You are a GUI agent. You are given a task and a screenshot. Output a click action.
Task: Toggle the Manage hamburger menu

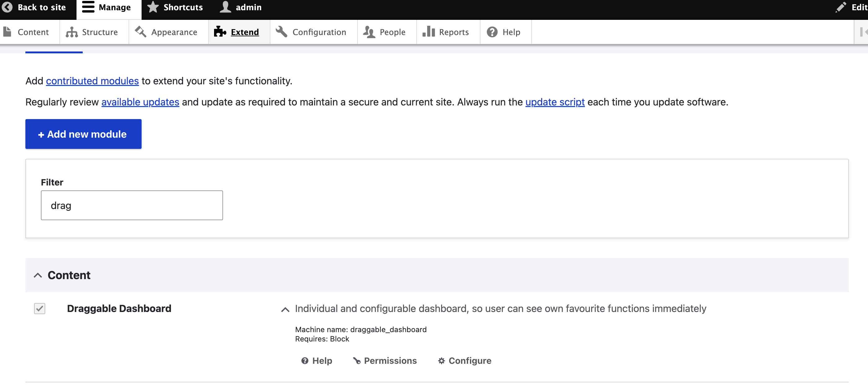[88, 7]
